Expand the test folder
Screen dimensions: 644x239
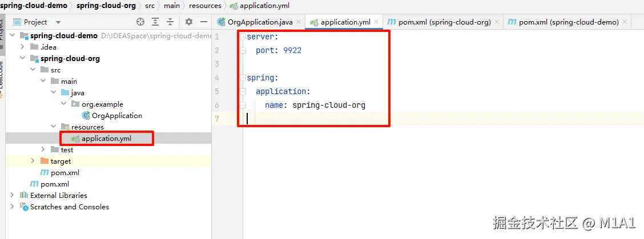point(43,150)
